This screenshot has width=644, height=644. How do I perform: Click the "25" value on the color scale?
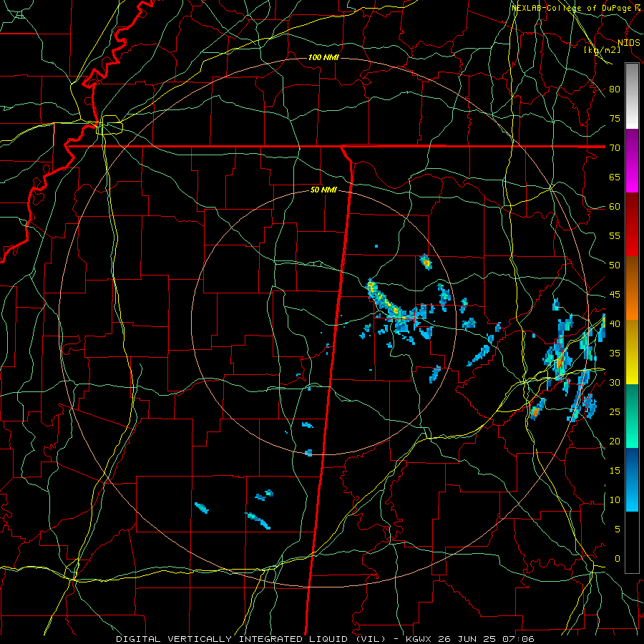pyautogui.click(x=615, y=412)
